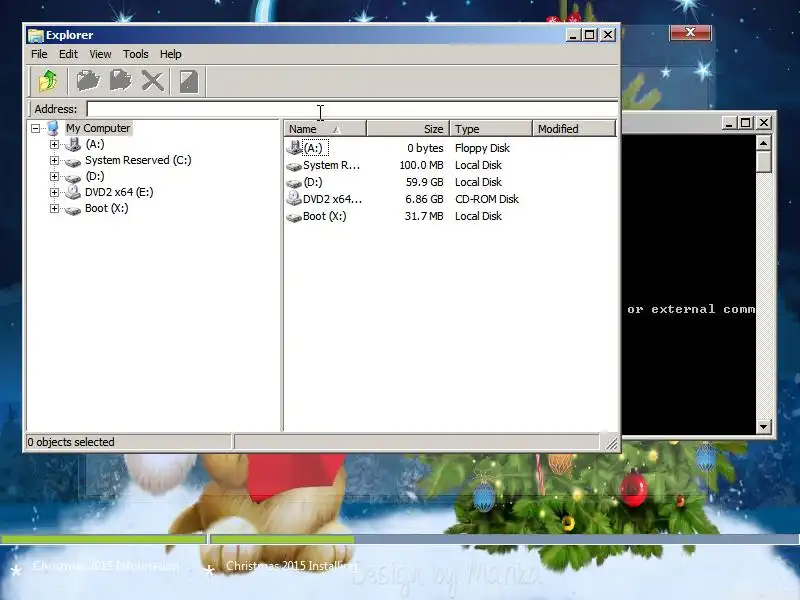Sort by the Type column header
Image resolution: width=800 pixels, height=600 pixels.
pyautogui.click(x=491, y=129)
